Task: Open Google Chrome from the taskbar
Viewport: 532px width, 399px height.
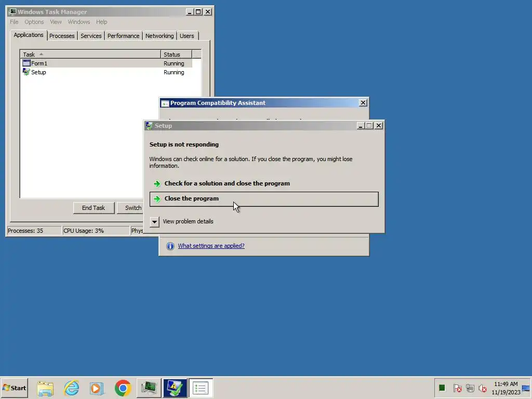Action: (123, 388)
